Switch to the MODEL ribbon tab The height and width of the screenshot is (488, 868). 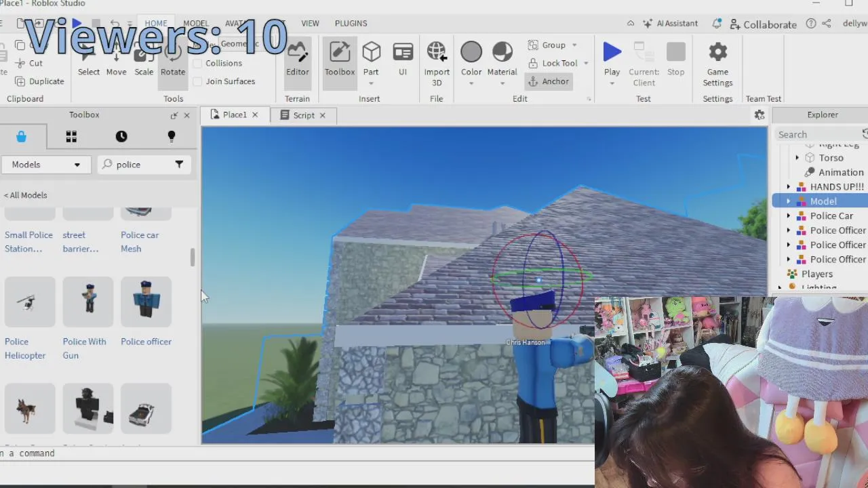click(x=196, y=23)
